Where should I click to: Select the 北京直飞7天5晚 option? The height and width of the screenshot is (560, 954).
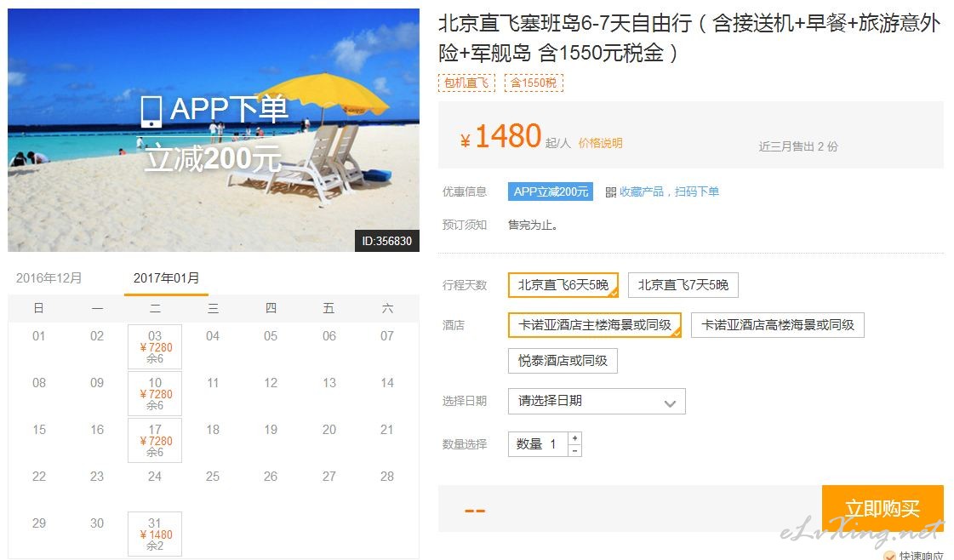click(683, 285)
